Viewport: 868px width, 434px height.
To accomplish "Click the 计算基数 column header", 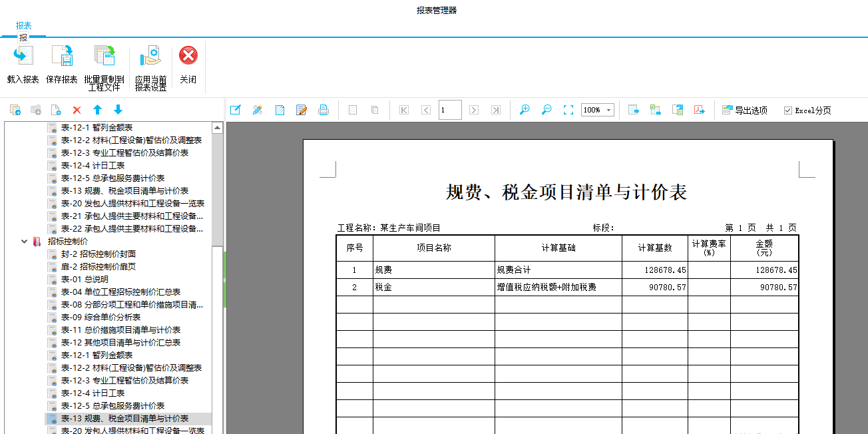I will click(x=655, y=248).
